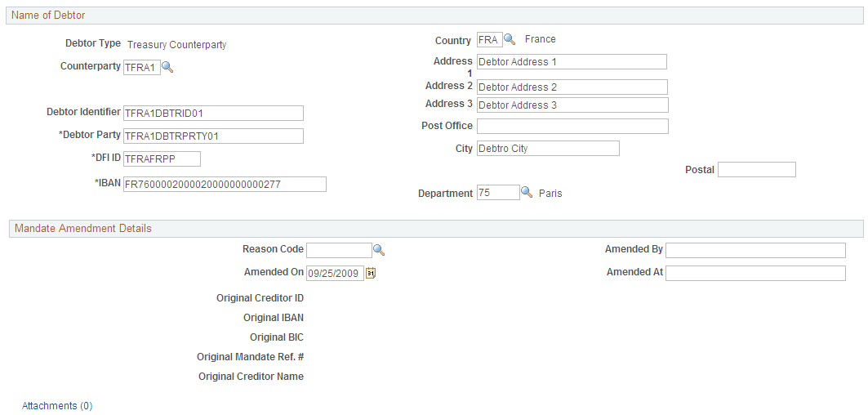The height and width of the screenshot is (415, 868).
Task: Click the DFI ID field
Action: [x=162, y=159]
